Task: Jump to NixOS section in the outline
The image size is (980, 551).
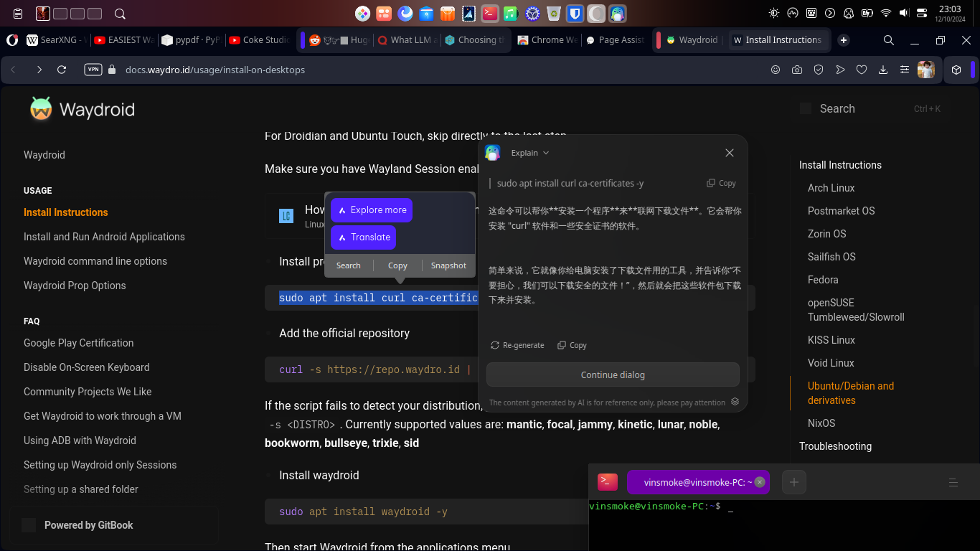Action: click(821, 423)
